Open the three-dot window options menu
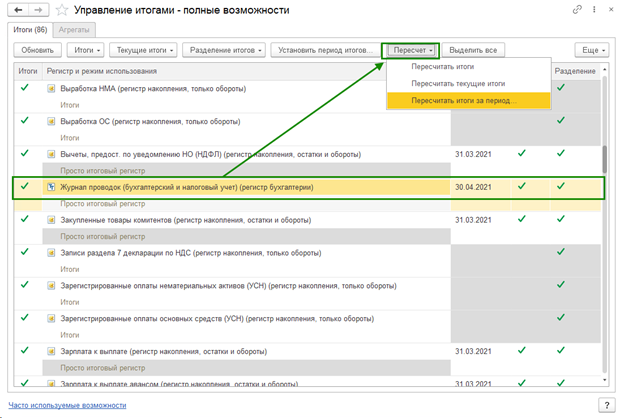 pyautogui.click(x=594, y=10)
